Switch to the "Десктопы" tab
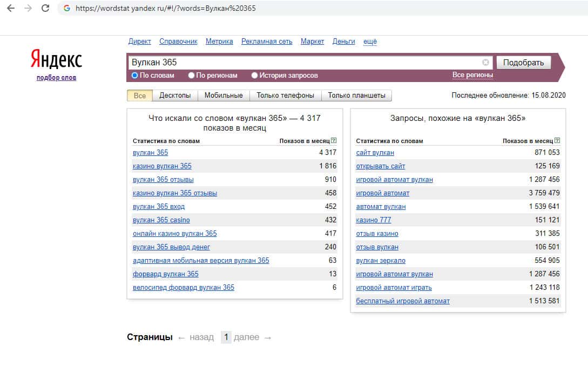This screenshot has height=367, width=588. 175,96
